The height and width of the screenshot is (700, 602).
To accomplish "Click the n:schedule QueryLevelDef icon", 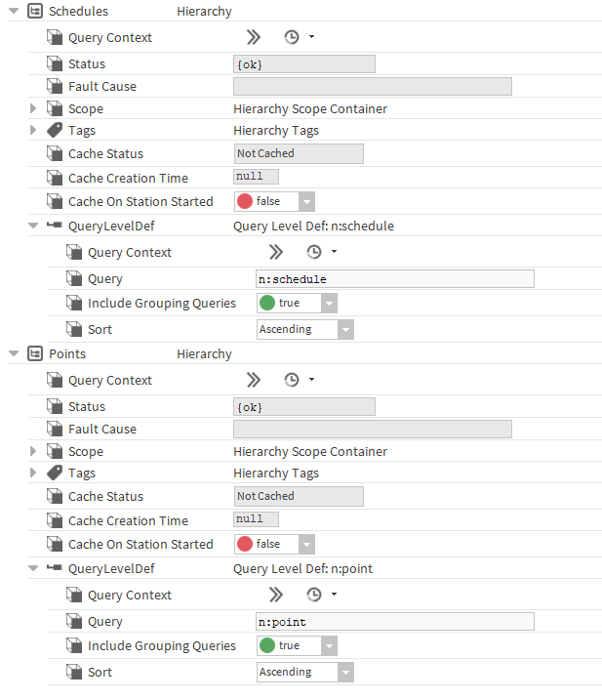I will click(x=55, y=226).
